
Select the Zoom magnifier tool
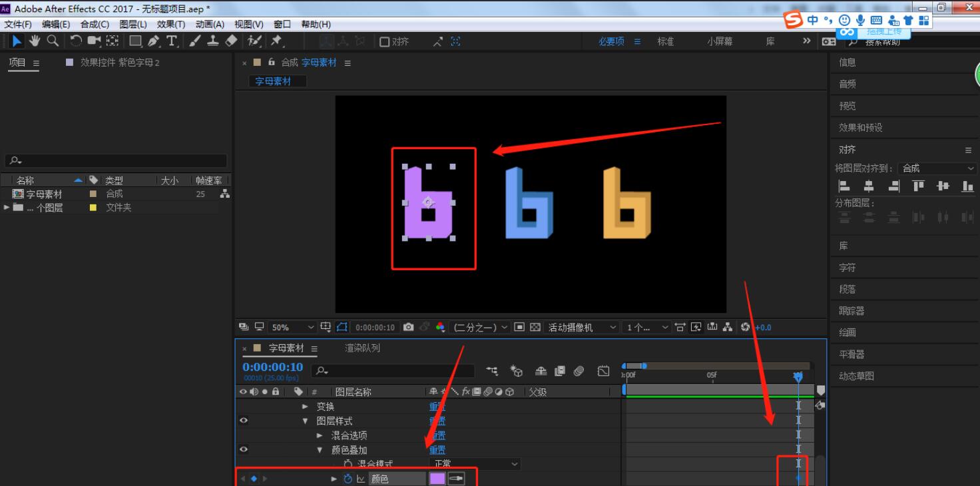pyautogui.click(x=52, y=41)
